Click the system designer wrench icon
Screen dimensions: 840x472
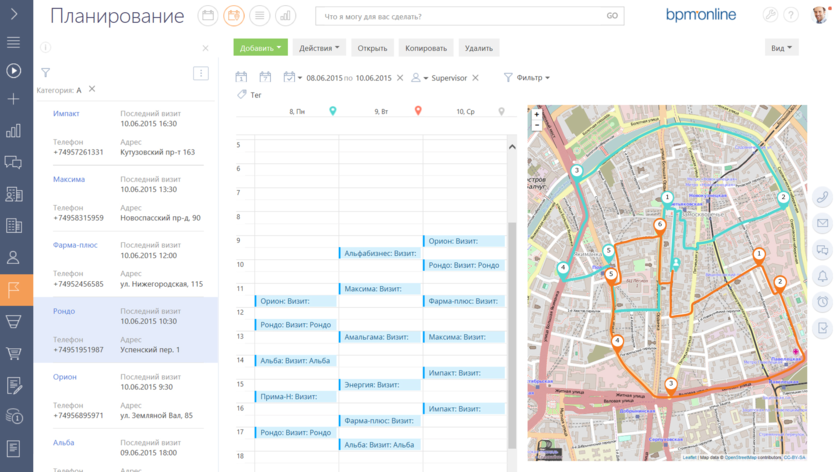pos(770,16)
